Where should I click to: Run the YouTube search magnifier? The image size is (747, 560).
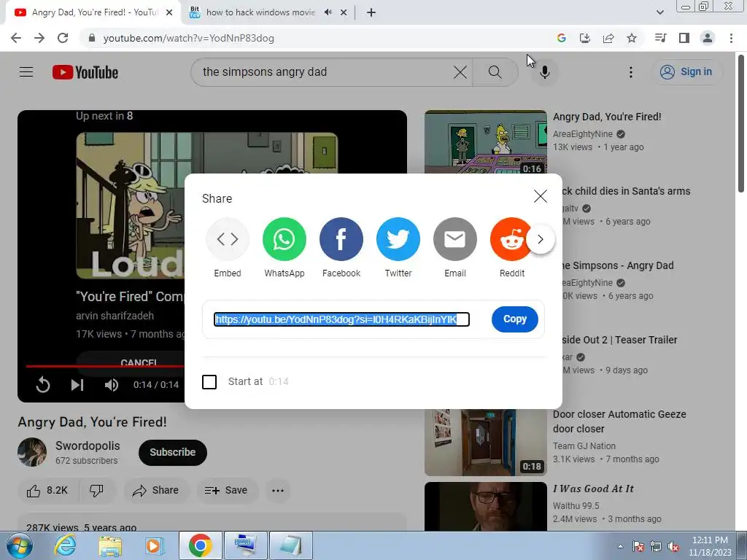point(495,72)
